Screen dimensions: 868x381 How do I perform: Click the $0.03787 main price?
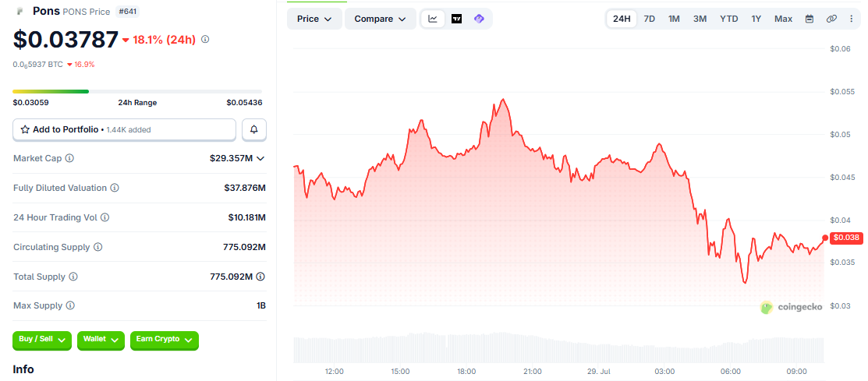pos(66,39)
